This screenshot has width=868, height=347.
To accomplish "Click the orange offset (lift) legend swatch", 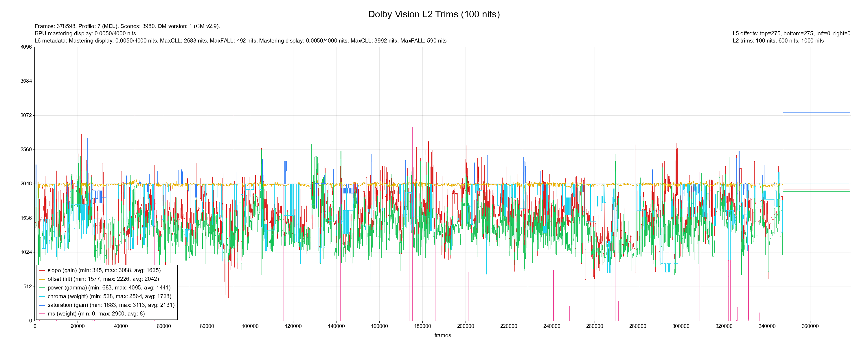I will [x=42, y=279].
